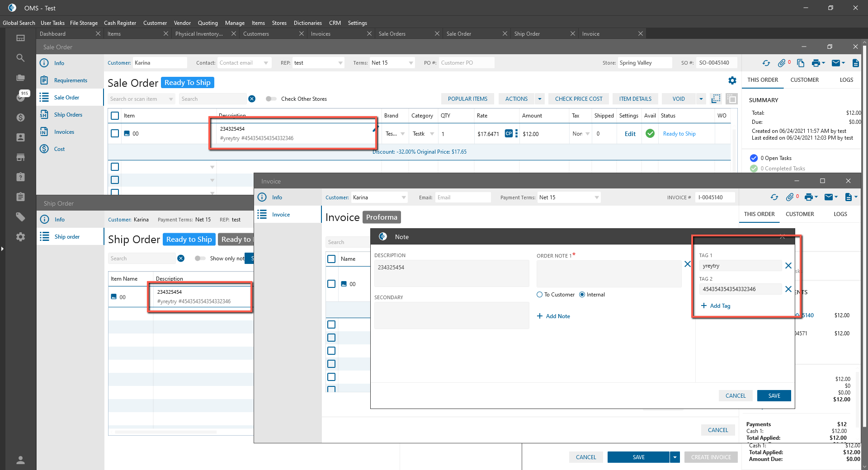Click the green Avail check icon in the item row
Image resolution: width=868 pixels, height=470 pixels.
650,134
